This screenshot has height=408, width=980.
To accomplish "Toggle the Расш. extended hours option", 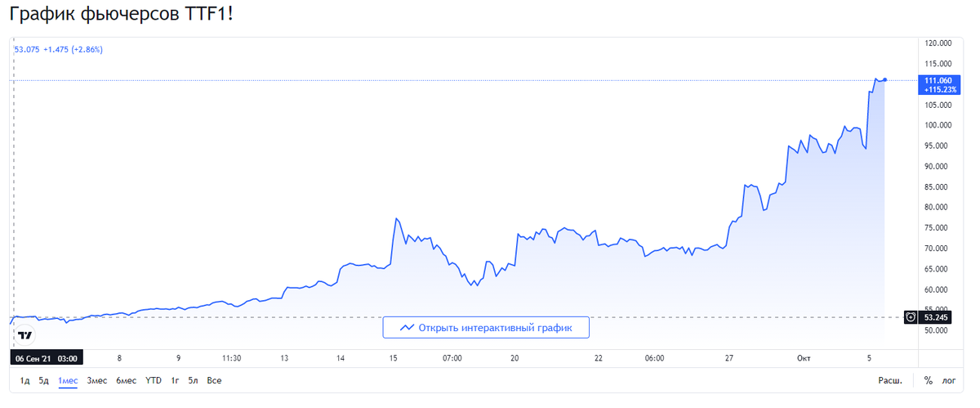I will pyautogui.click(x=890, y=381).
